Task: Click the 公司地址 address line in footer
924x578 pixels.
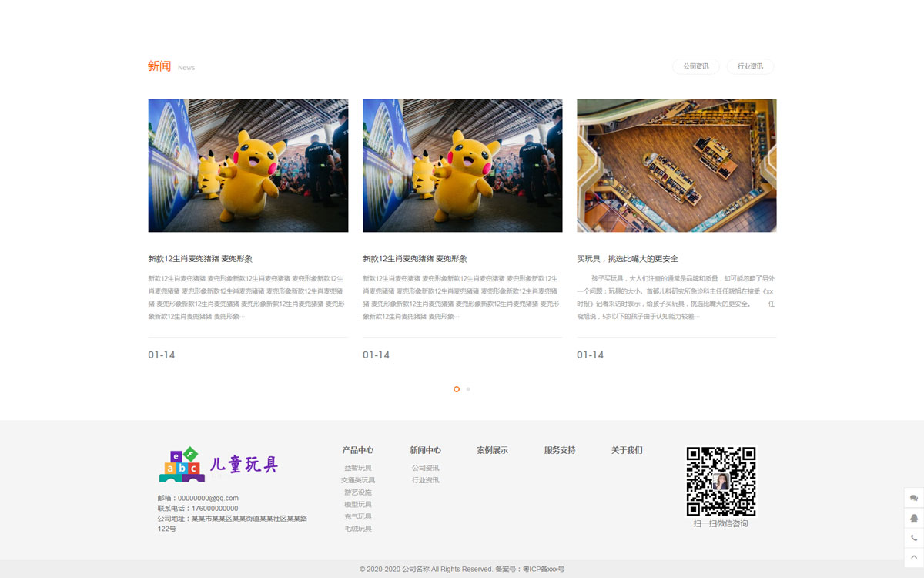Action: (233, 523)
